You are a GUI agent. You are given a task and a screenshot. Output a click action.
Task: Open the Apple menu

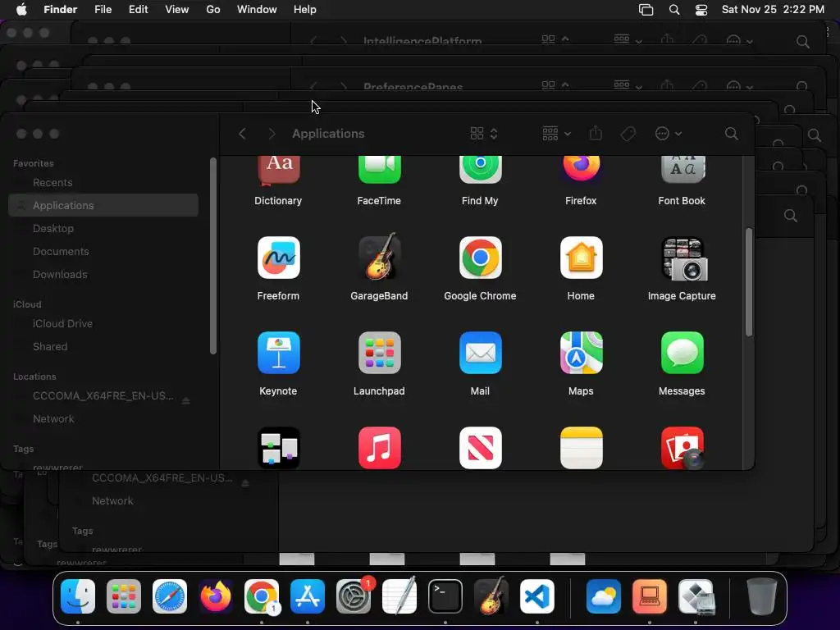click(21, 10)
